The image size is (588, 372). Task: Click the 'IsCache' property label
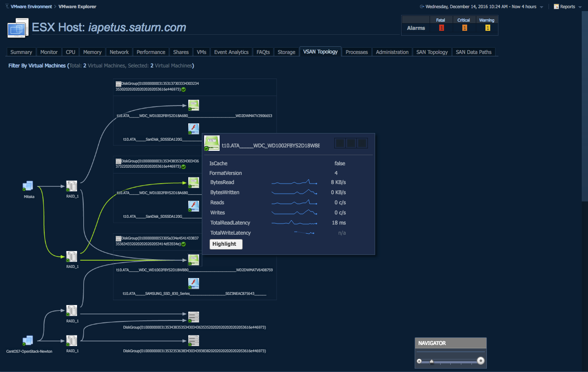click(x=219, y=163)
